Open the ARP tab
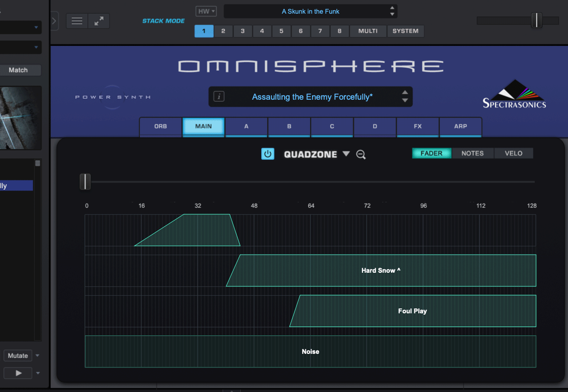The image size is (568, 392). [x=460, y=127]
